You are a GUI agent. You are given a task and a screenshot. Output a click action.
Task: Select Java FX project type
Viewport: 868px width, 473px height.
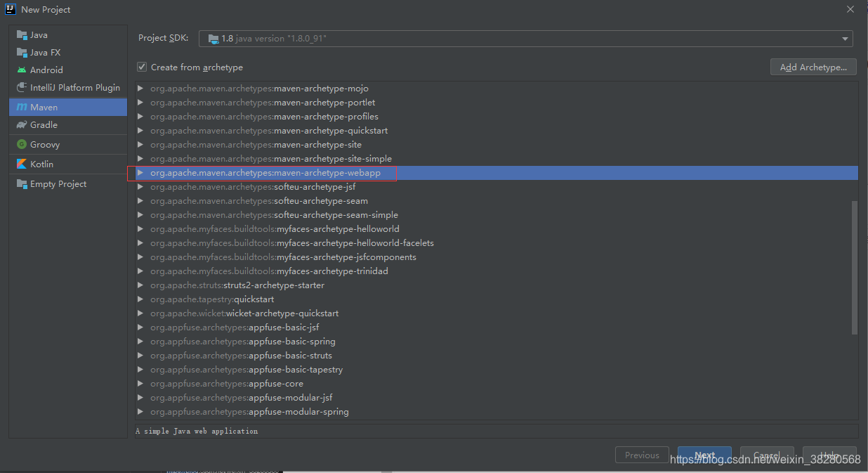68,52
